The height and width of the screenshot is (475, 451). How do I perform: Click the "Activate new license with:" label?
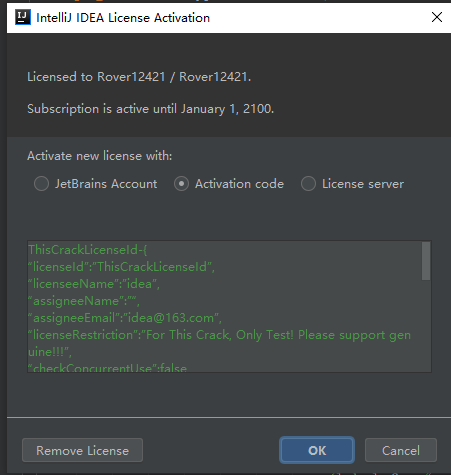[x=100, y=156]
